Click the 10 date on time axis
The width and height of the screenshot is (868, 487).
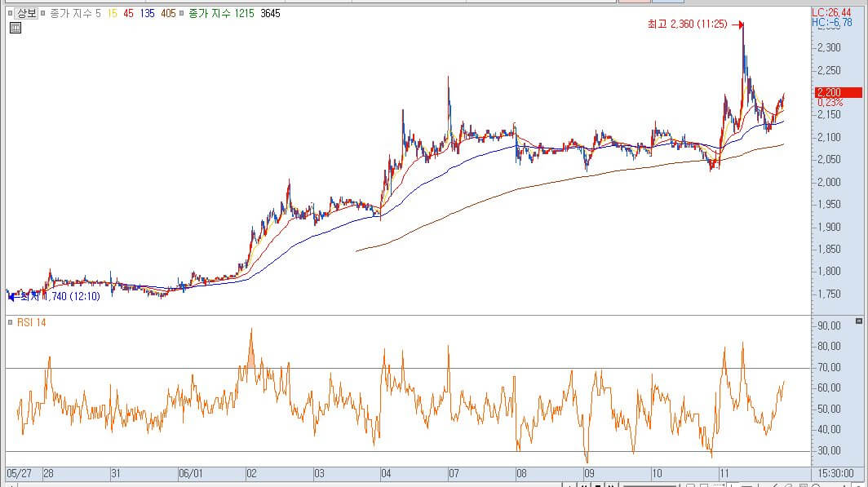tap(657, 474)
